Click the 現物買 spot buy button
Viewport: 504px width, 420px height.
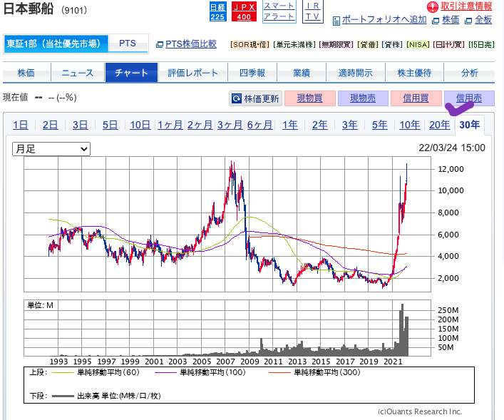coord(310,98)
